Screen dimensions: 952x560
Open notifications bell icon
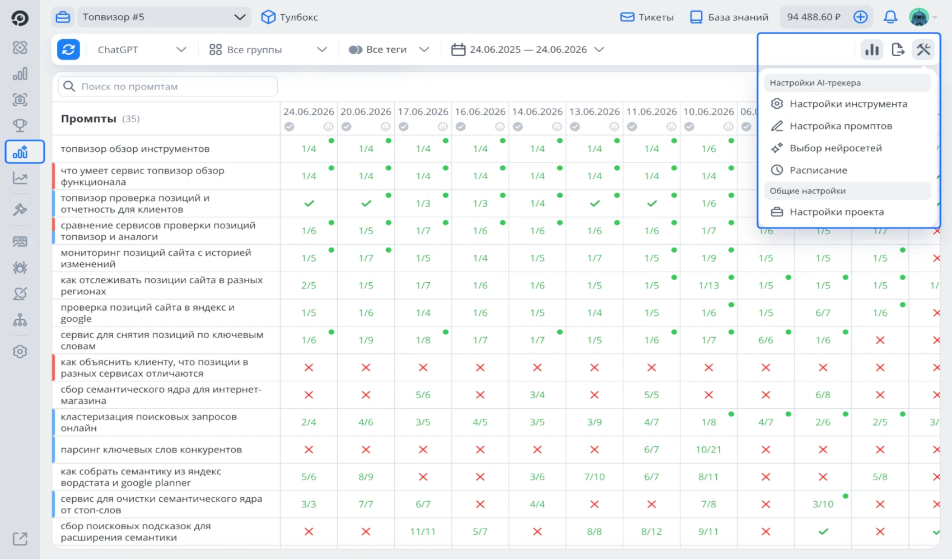pos(890,17)
